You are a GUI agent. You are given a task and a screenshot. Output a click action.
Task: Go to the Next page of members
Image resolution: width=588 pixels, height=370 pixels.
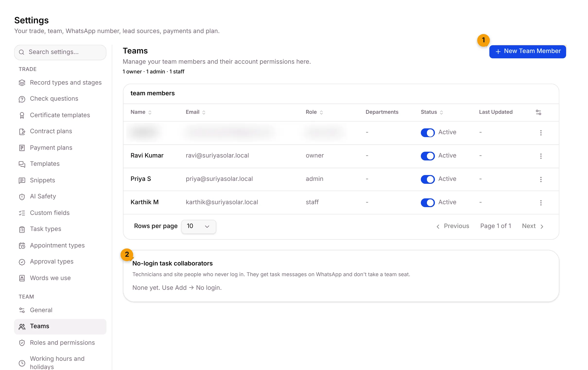point(533,226)
